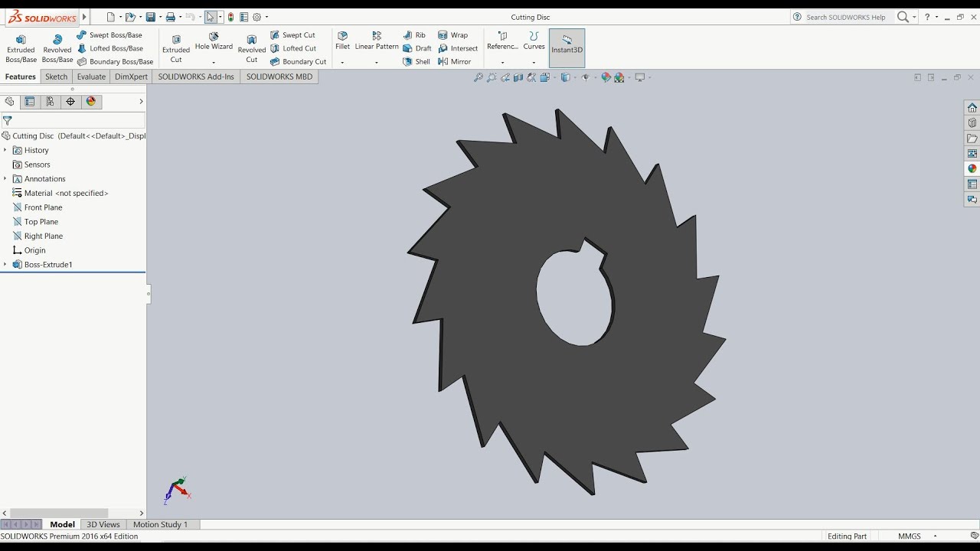Toggle the Select cursor tool

[211, 17]
